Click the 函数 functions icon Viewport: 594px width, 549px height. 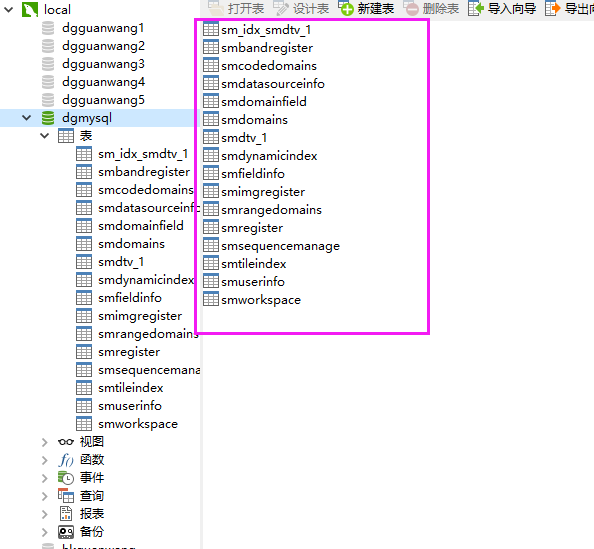coord(66,460)
